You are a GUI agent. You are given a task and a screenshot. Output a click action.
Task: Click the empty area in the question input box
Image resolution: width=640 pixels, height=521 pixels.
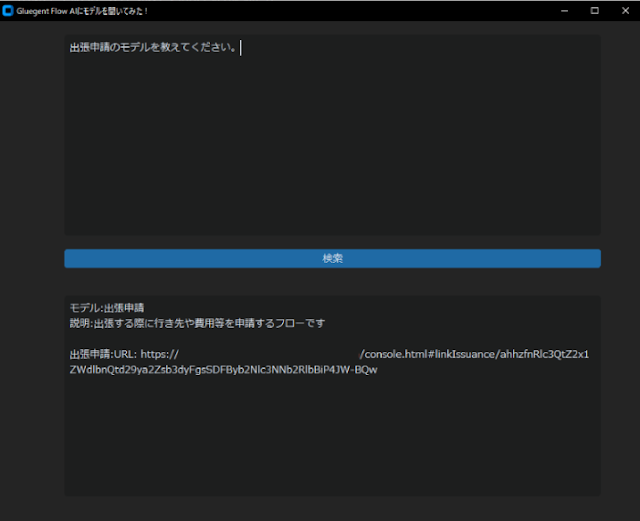click(x=332, y=150)
